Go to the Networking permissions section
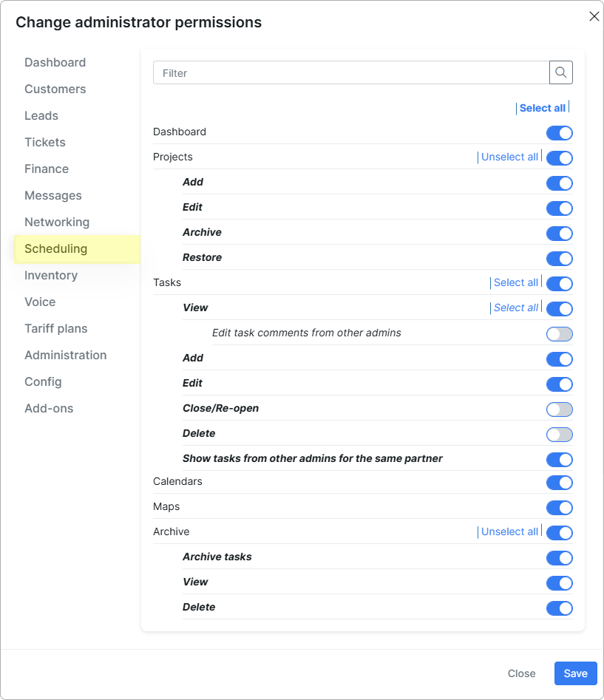The width and height of the screenshot is (604, 700). coord(57,222)
